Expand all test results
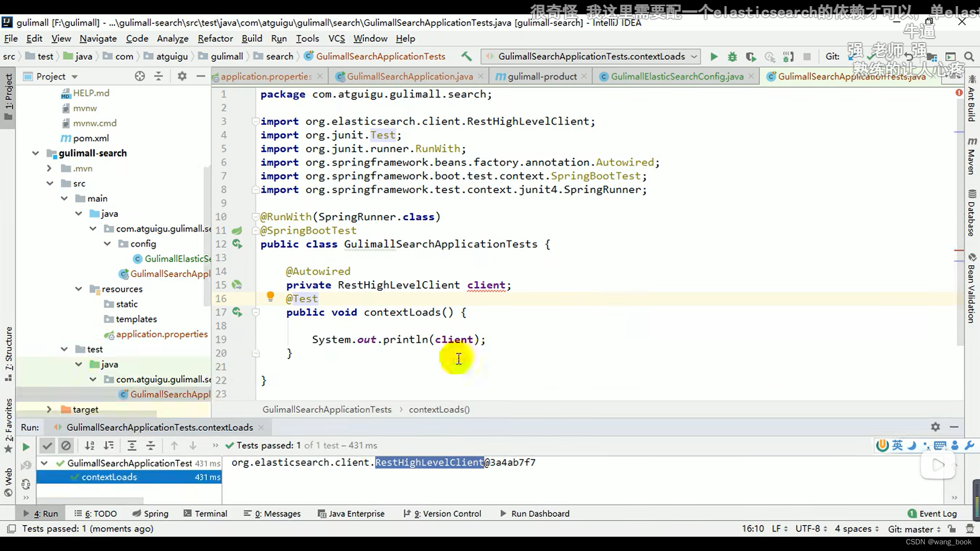980x551 pixels. (132, 445)
